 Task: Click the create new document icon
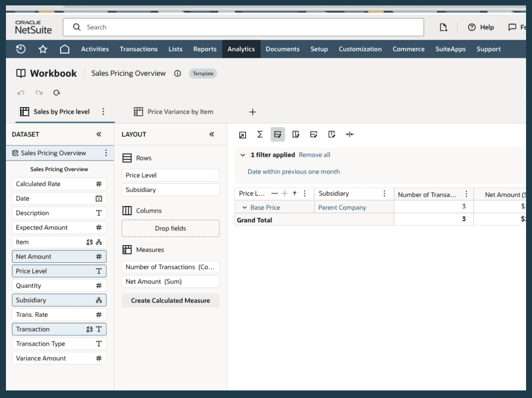click(x=443, y=27)
